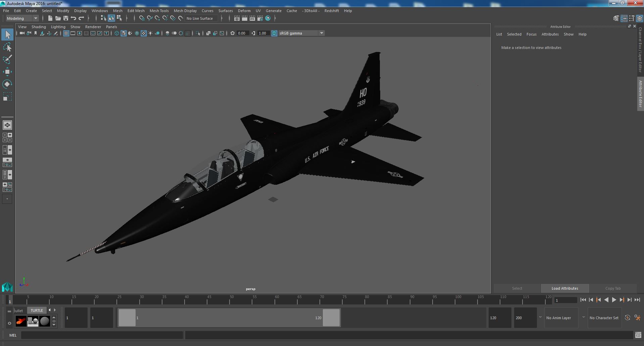Viewport: 644px width, 346px height.
Task: Open the Channel Box / Layer Editor side tab
Action: (x=640, y=50)
